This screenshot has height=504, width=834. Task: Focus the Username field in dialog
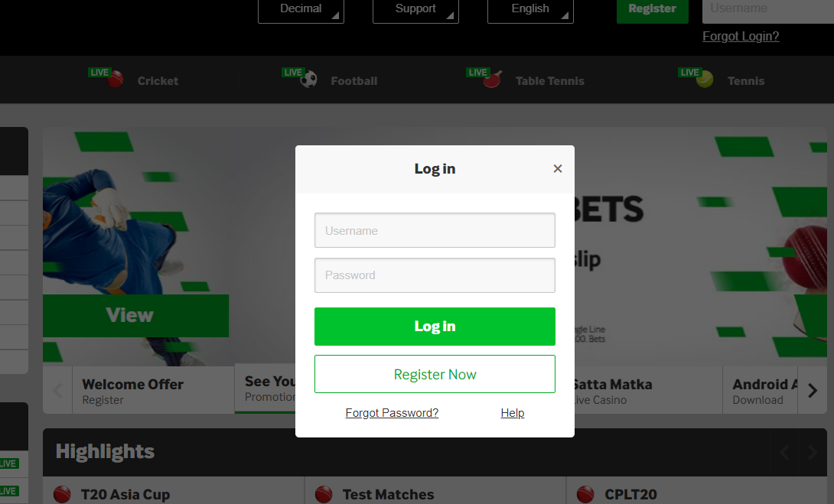(x=435, y=230)
